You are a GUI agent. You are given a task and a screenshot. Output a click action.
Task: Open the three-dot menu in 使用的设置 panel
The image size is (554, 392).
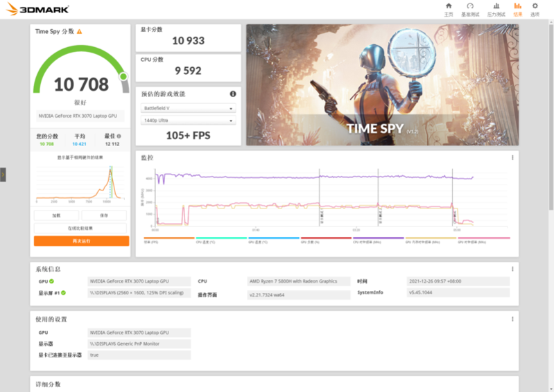[x=512, y=319]
